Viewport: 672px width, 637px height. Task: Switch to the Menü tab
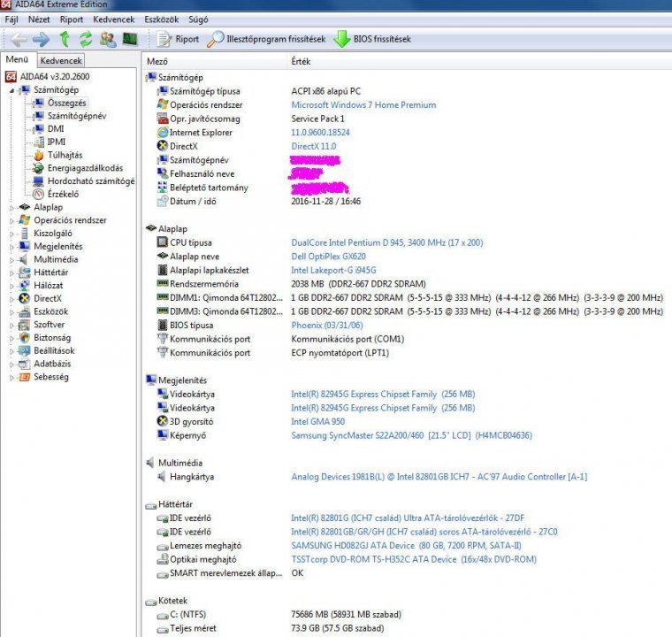[17, 59]
